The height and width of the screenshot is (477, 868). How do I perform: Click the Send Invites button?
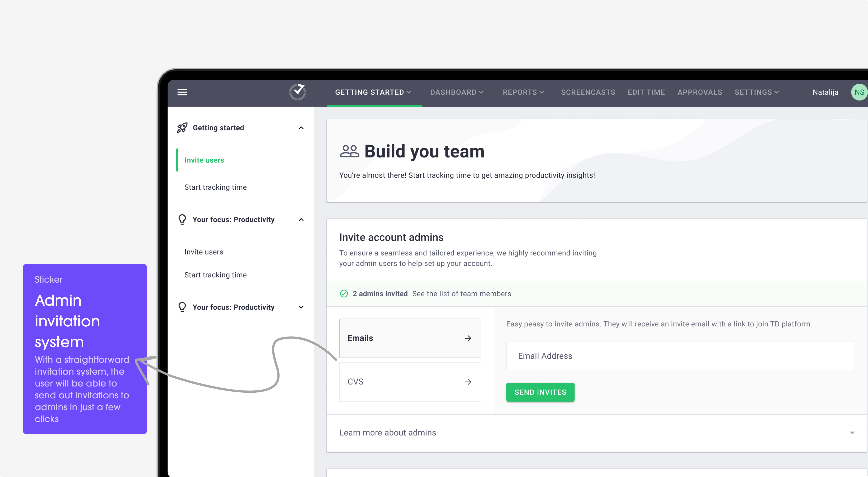[x=540, y=392]
